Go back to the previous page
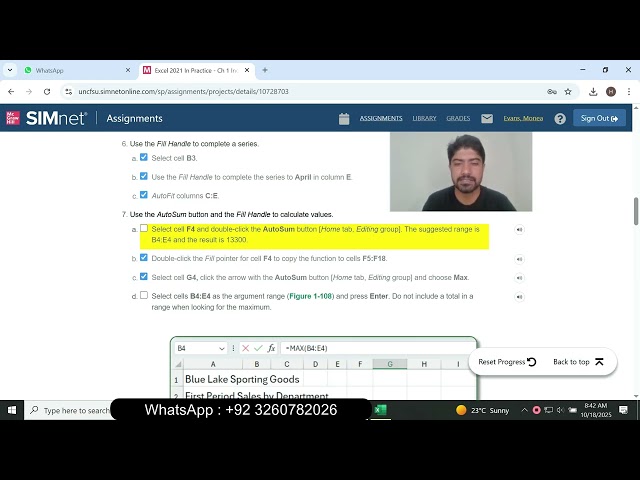 point(11,91)
